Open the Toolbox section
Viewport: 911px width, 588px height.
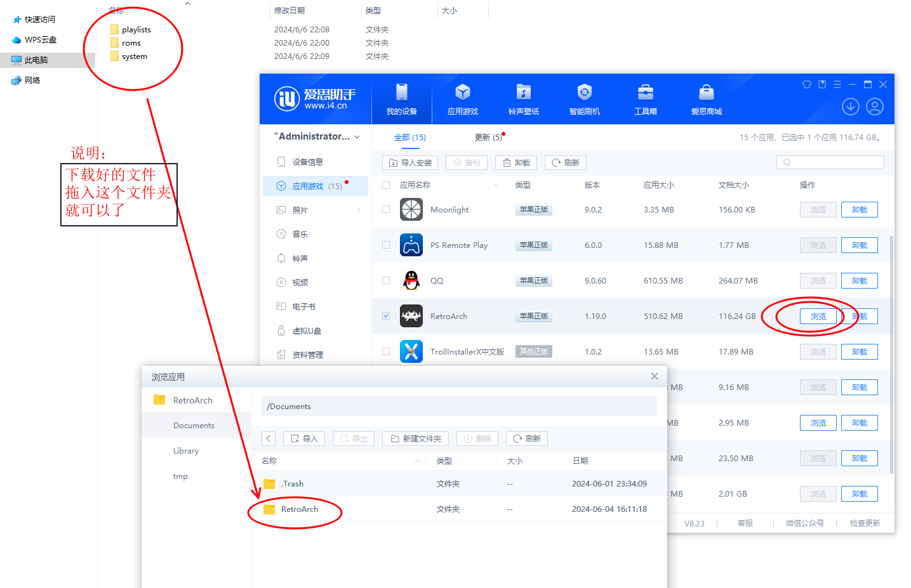point(646,99)
